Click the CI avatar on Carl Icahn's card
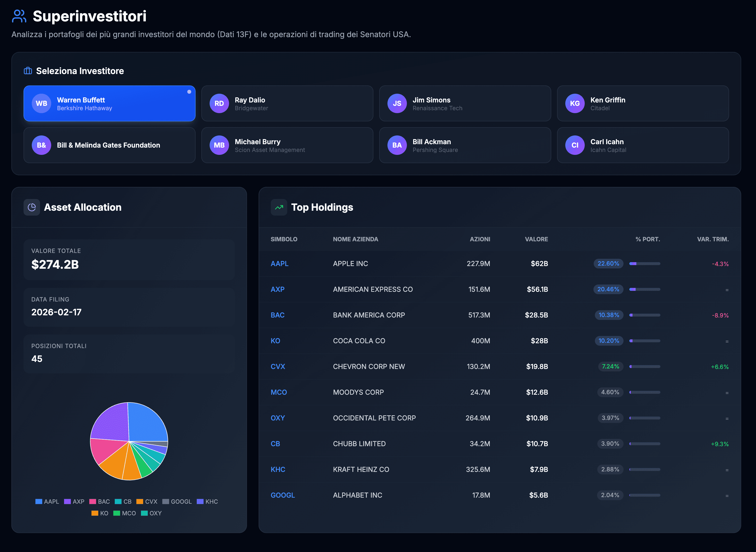Screen dimensions: 756x552 575,145
